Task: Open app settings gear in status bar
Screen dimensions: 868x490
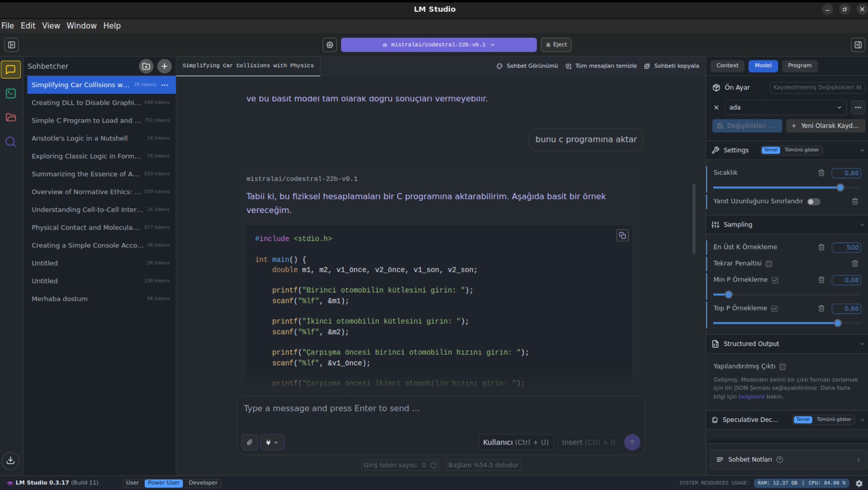Action: 859,483
